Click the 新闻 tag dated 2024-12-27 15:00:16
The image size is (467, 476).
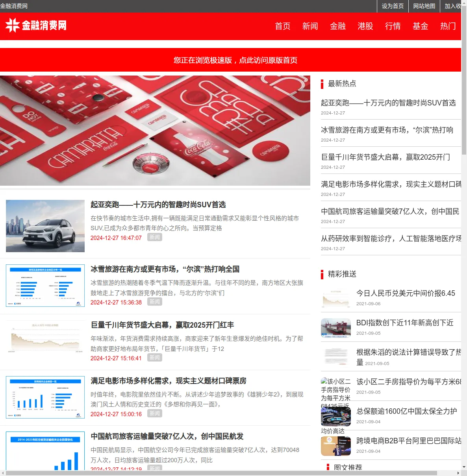155,413
